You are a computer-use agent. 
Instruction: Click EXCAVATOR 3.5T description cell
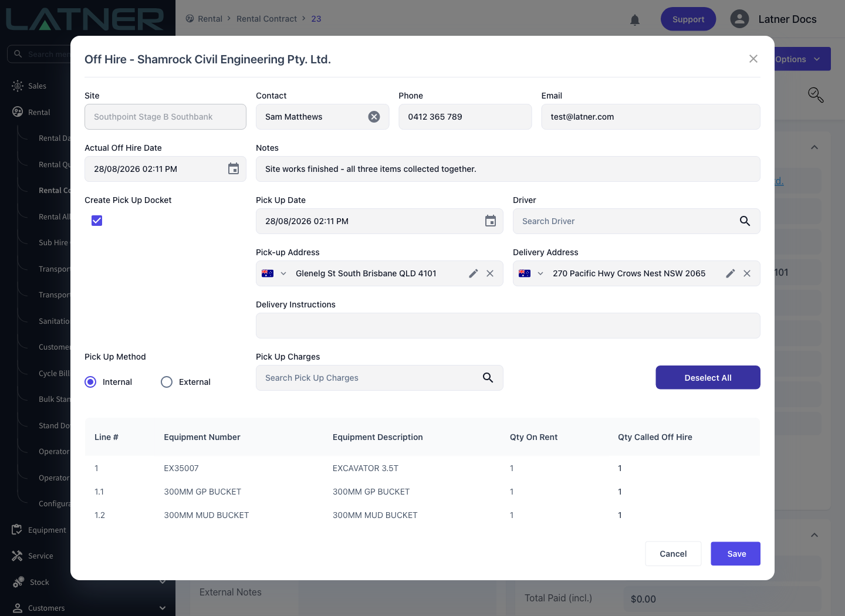pyautogui.click(x=366, y=468)
